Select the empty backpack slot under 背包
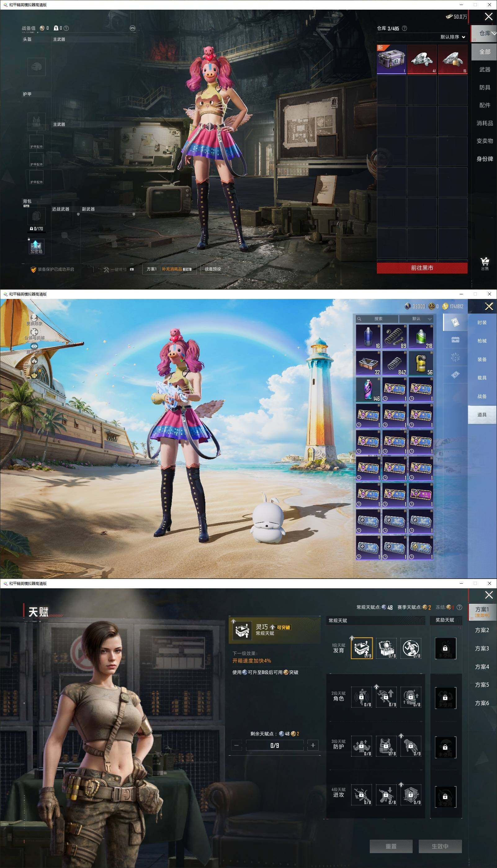The width and height of the screenshot is (497, 868). click(x=37, y=215)
